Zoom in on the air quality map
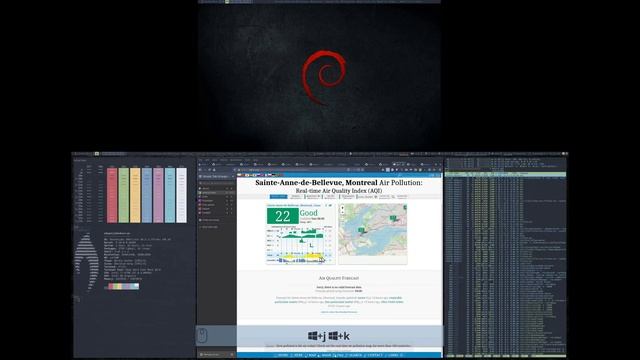This screenshot has height=360, width=640. [x=342, y=208]
